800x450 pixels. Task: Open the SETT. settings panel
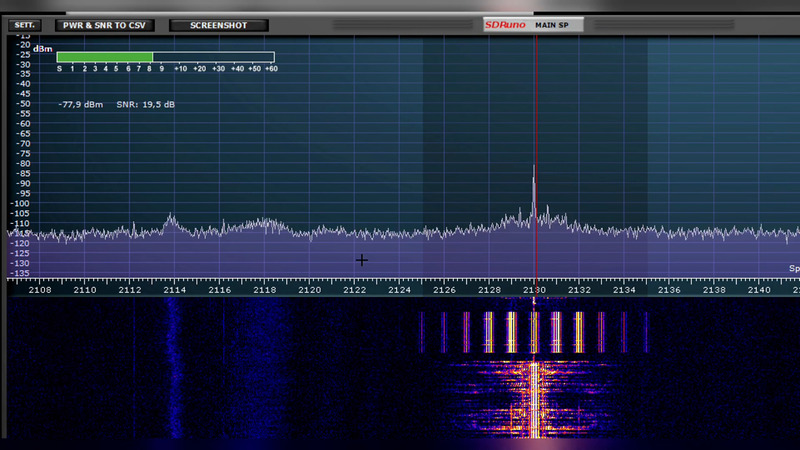(x=25, y=24)
